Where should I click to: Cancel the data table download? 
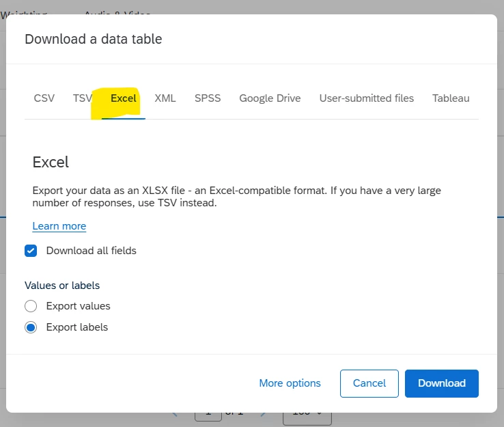coord(369,383)
